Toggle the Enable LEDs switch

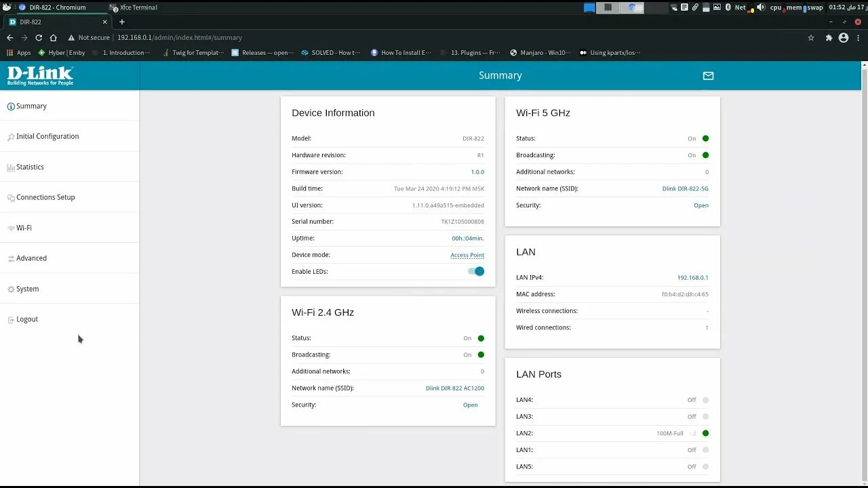[x=476, y=271]
